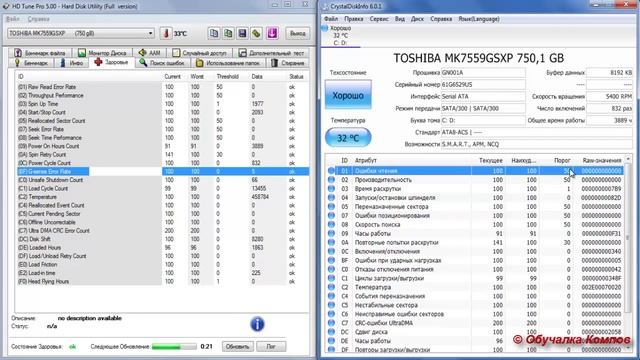
Task: Click the disk status dot beside Хорошо drive entry
Action: tap(325, 28)
